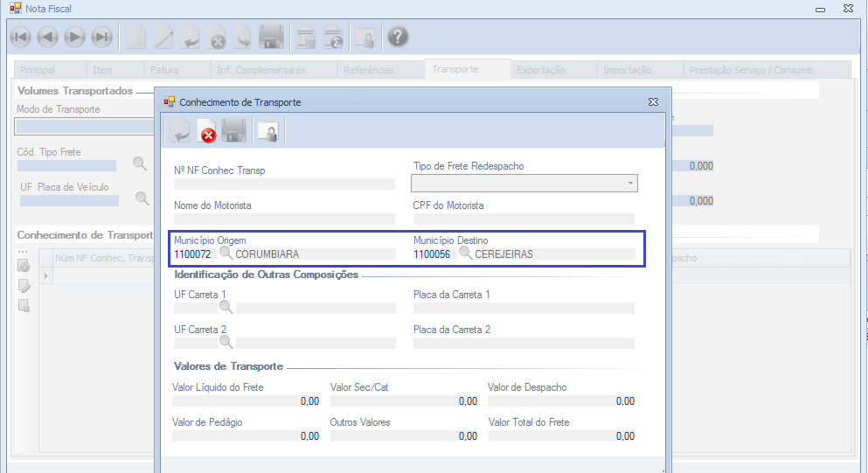
Task: Click the undo arrow document icon in main toolbar
Action: pos(190,38)
